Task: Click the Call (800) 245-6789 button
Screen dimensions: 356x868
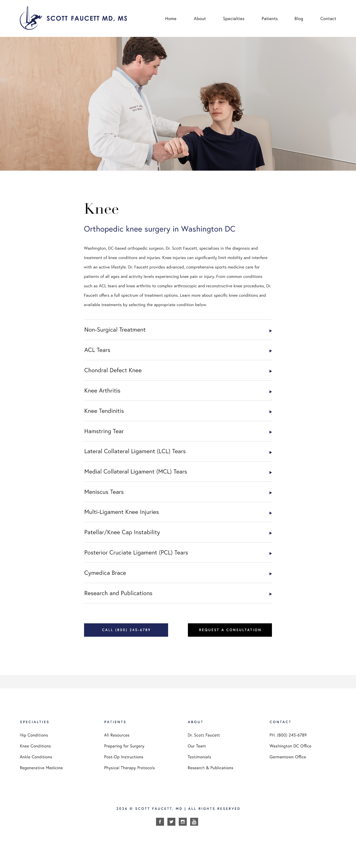Action: (126, 630)
